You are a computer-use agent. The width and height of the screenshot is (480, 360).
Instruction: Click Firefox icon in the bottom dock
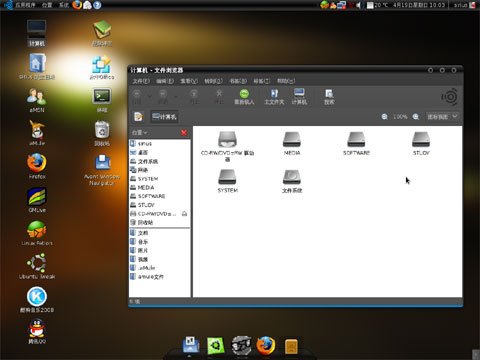[x=266, y=345]
